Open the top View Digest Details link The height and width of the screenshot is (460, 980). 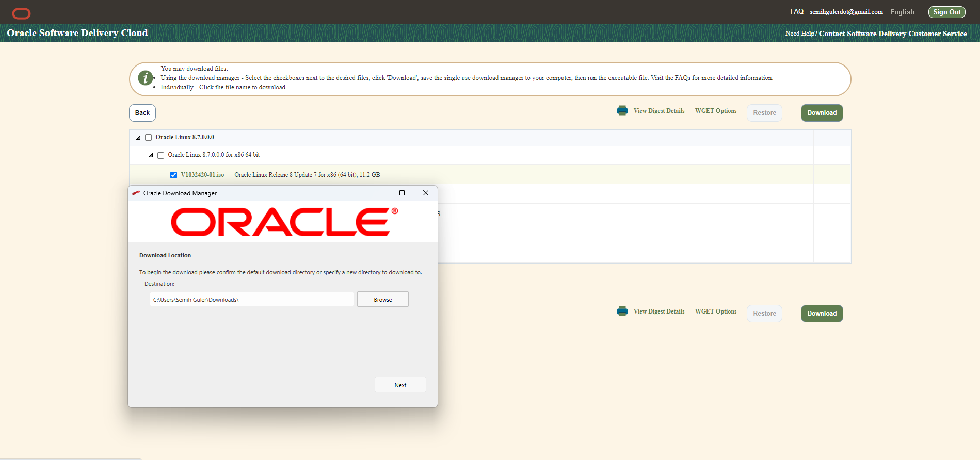(x=659, y=111)
